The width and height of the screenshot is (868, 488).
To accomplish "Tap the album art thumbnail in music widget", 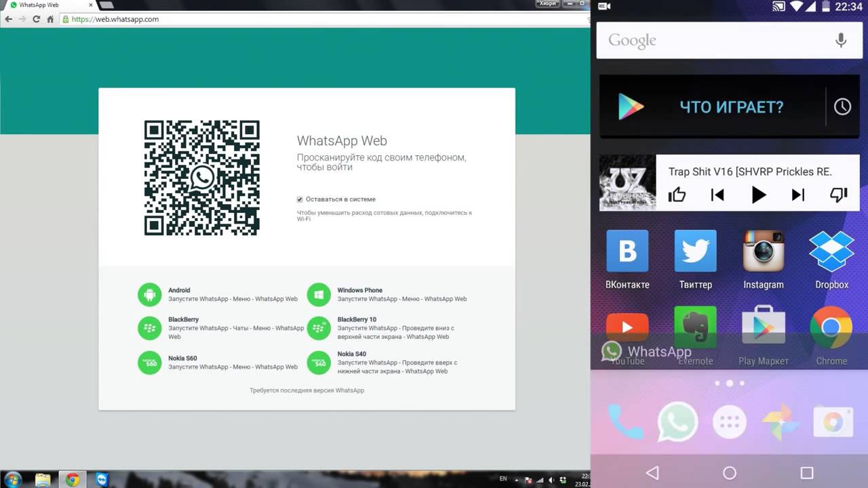I will (x=627, y=182).
